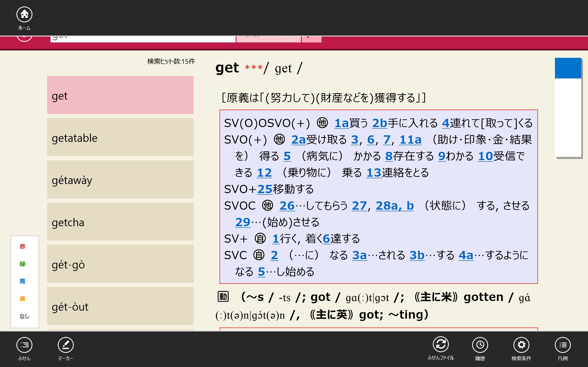Follow the 28a, b sense link
The height and width of the screenshot is (367, 588).
(x=395, y=206)
